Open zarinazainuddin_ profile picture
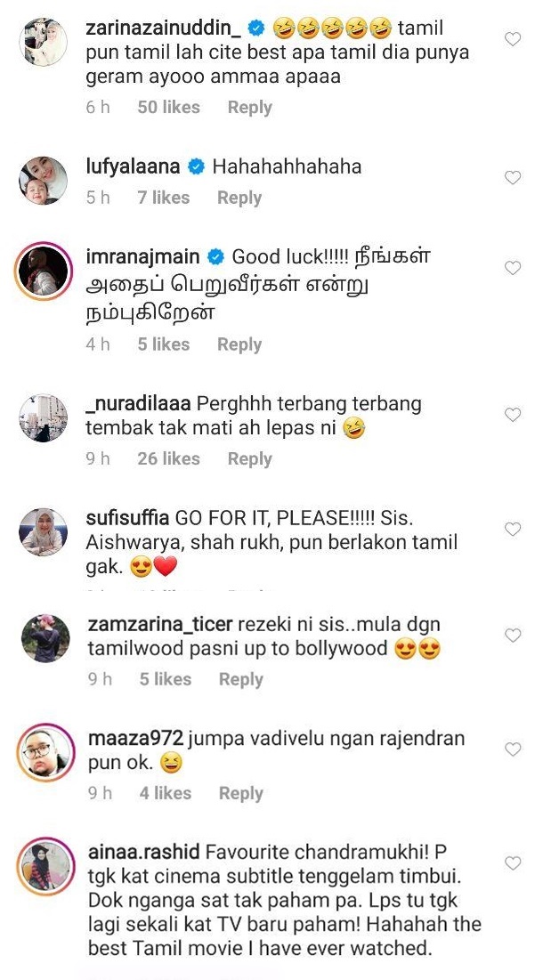This screenshot has width=551, height=980. (x=43, y=42)
